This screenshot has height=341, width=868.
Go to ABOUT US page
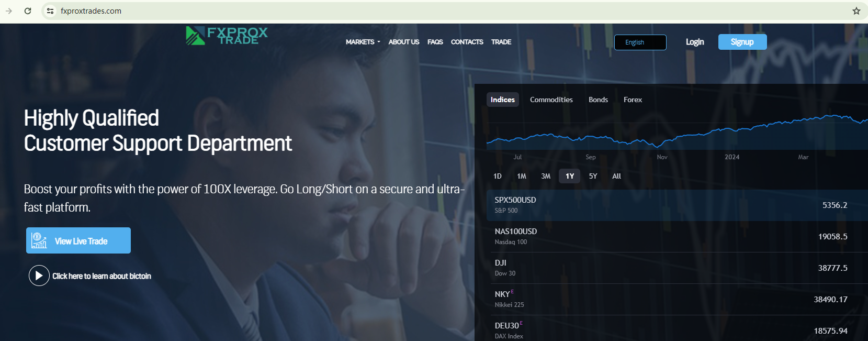pos(404,42)
